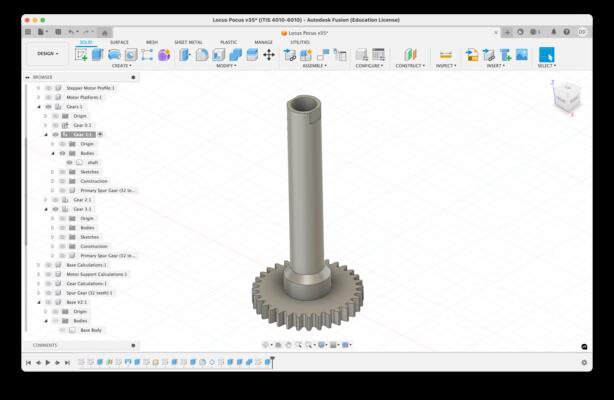Click the activate radio next to Gear 1:1

(x=100, y=134)
